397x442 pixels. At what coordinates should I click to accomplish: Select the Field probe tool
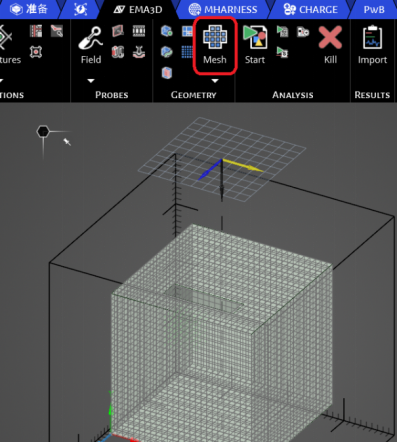point(91,45)
